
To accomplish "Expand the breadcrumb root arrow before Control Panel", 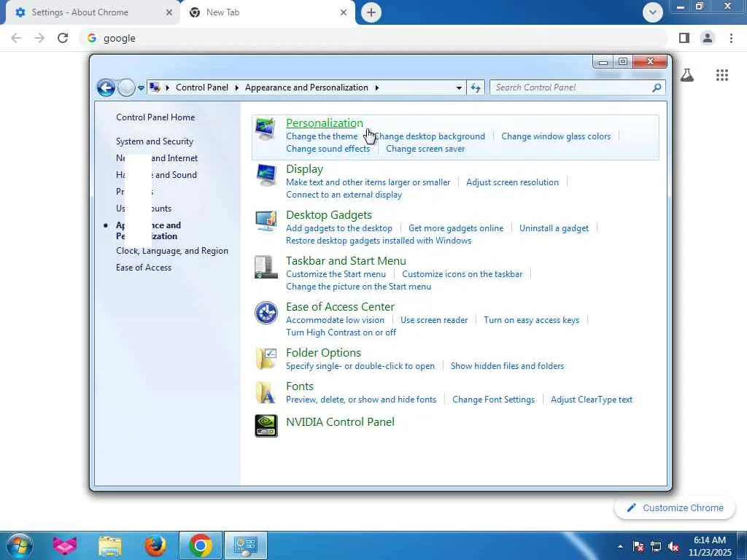I will click(x=167, y=87).
